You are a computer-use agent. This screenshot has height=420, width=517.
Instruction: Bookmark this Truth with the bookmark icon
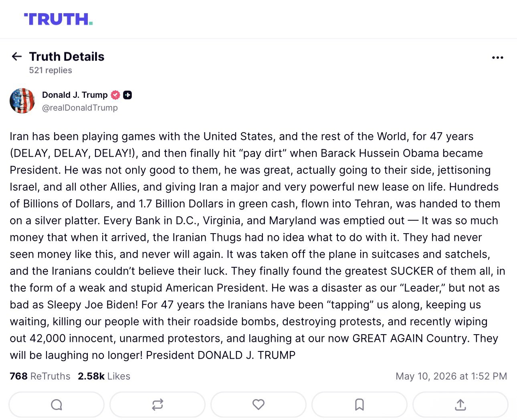coord(359,405)
